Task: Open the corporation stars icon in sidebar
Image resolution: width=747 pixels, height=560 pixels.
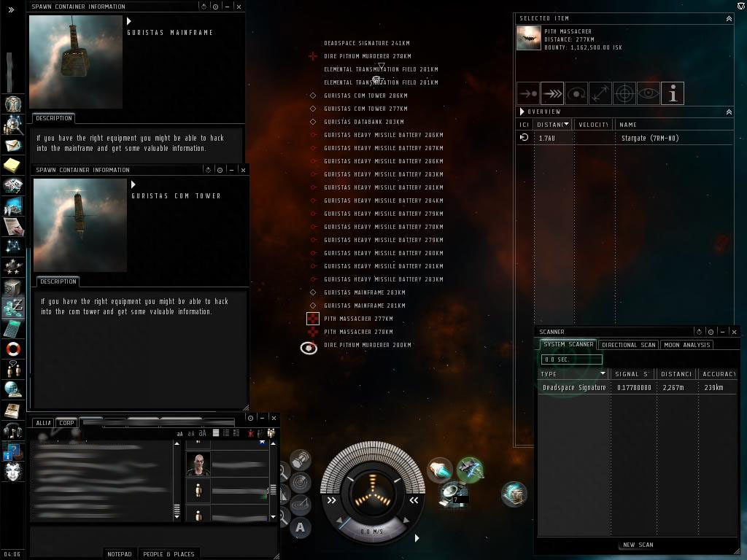Action: (x=13, y=267)
